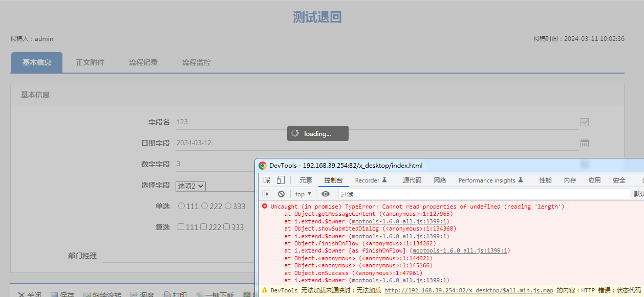Click the 拟稿时间 2024-03-11 timestamp

pos(578,39)
